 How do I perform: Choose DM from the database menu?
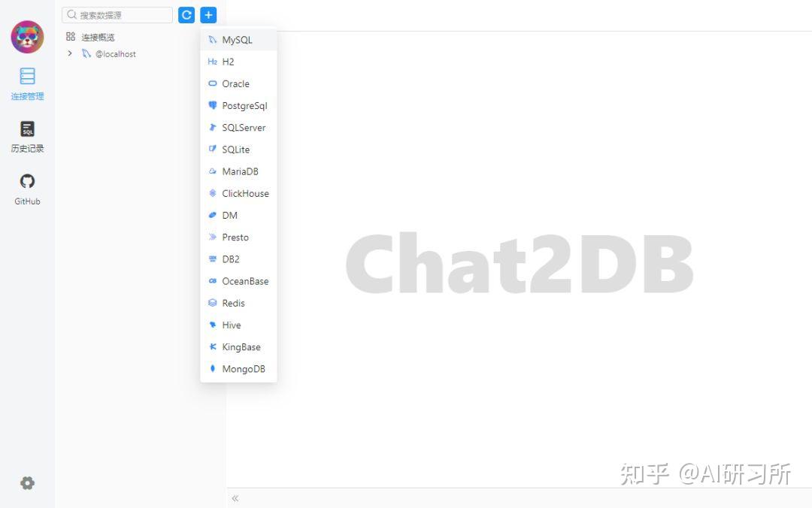coord(239,216)
